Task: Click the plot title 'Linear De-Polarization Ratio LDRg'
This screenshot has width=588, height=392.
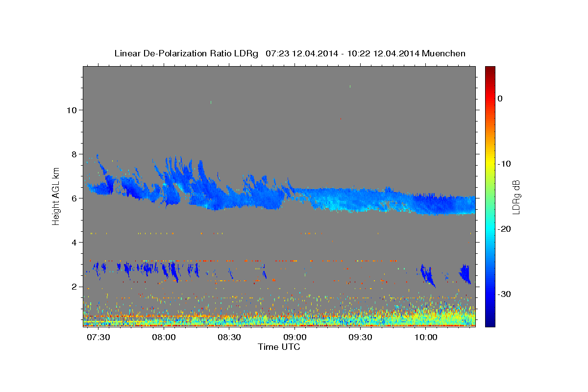Action: pos(186,53)
